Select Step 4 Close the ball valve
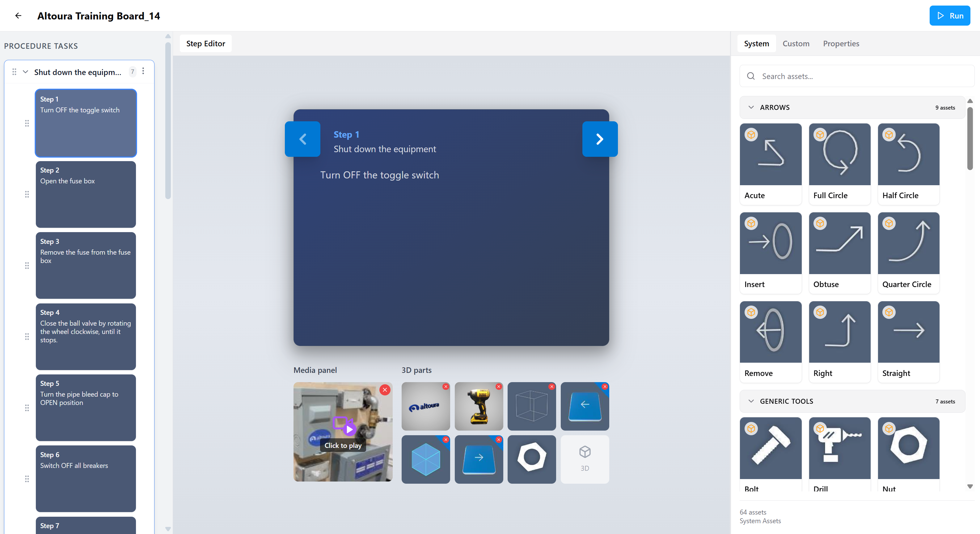Screen dimensions: 980x534 tap(86, 336)
